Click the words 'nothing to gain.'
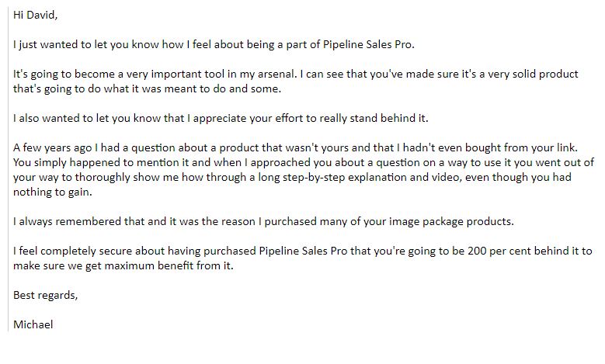 click(x=53, y=192)
